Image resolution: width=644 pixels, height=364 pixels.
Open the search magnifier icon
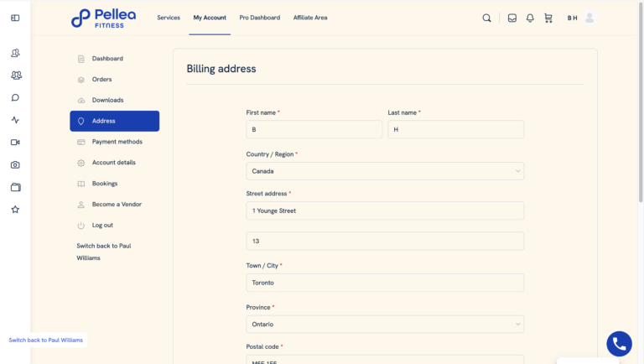click(486, 18)
